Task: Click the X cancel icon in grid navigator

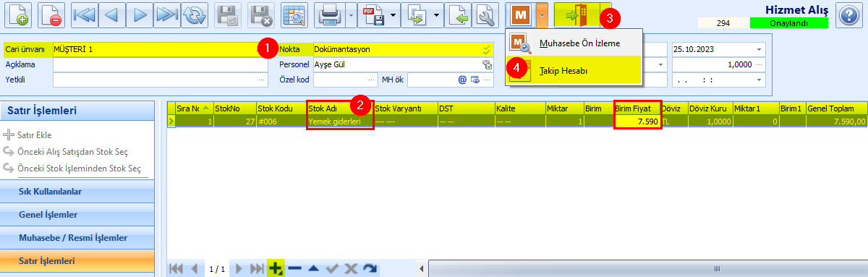Action: pos(352,268)
